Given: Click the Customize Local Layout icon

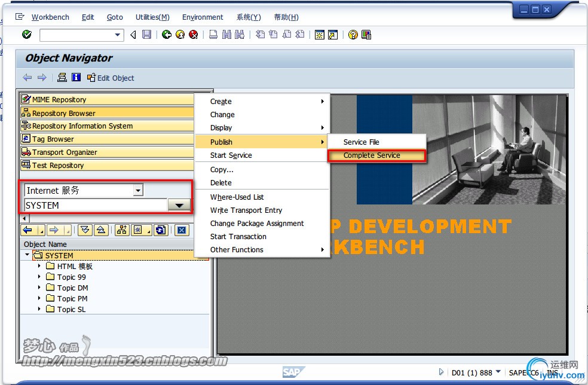Looking at the screenshot, I should click(x=366, y=35).
